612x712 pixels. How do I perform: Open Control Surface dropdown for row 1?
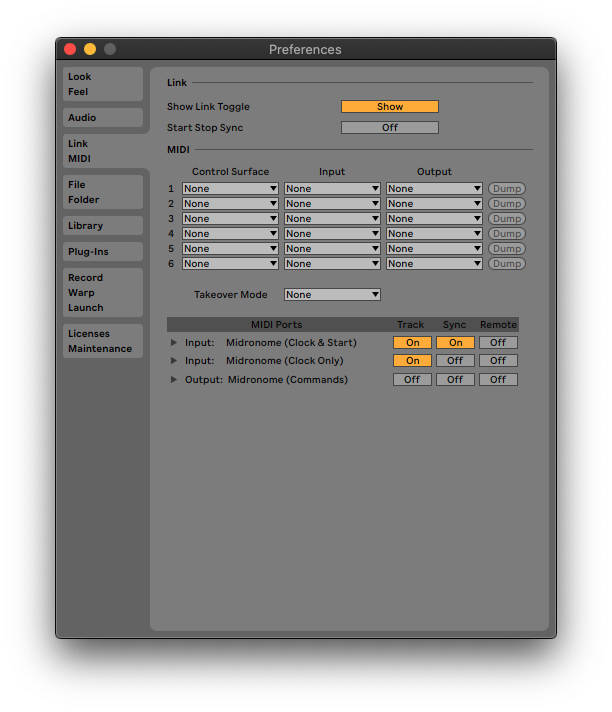(x=230, y=189)
